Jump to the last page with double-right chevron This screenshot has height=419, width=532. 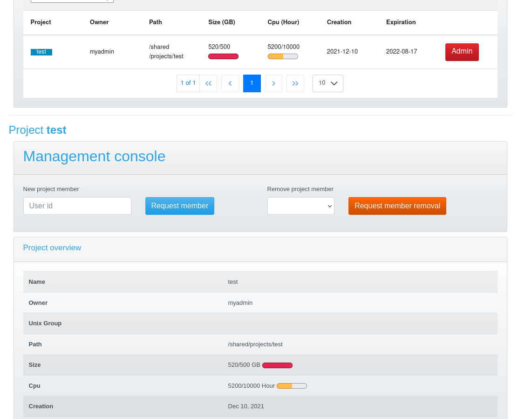click(x=295, y=83)
